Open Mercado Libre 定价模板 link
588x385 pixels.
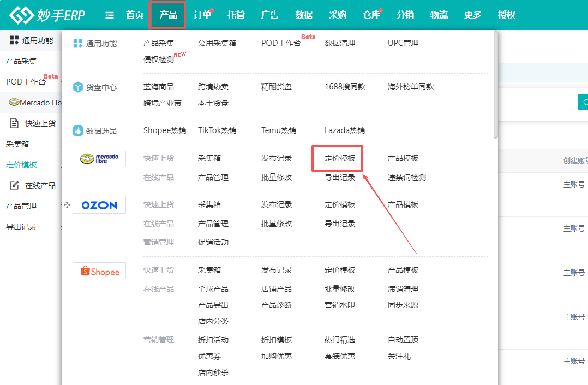pos(339,158)
